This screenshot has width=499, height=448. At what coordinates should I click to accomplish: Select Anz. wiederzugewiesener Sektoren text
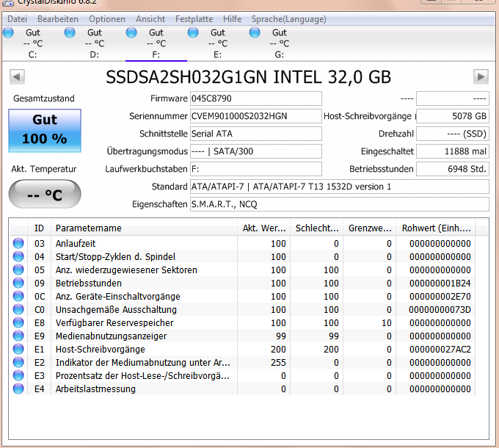(x=126, y=270)
